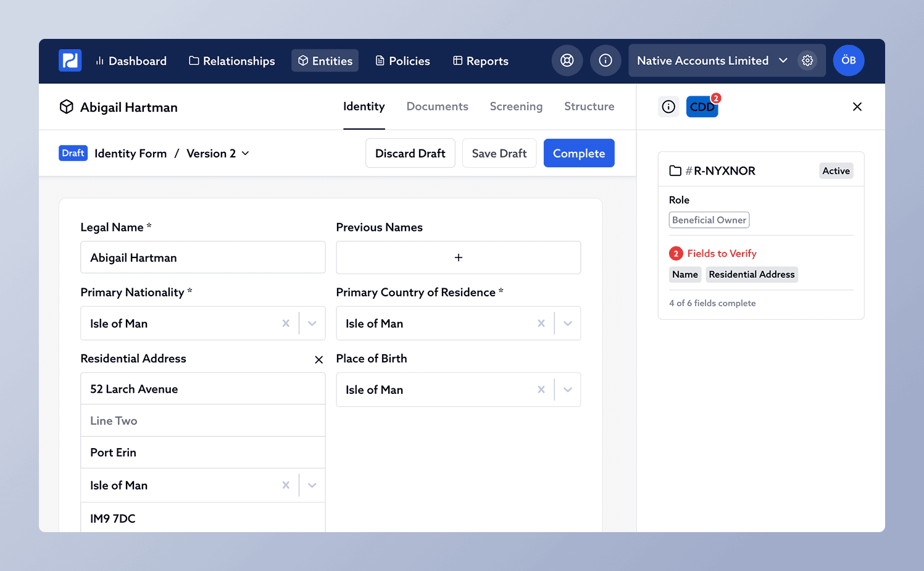Open the Dashboard page
Image resolution: width=924 pixels, height=571 pixels.
131,60
